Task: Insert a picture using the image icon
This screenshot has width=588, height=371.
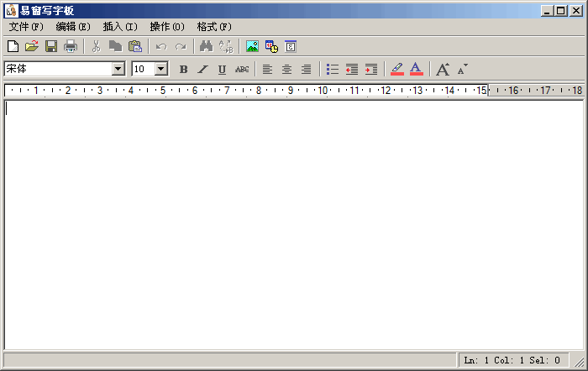Action: pyautogui.click(x=252, y=46)
